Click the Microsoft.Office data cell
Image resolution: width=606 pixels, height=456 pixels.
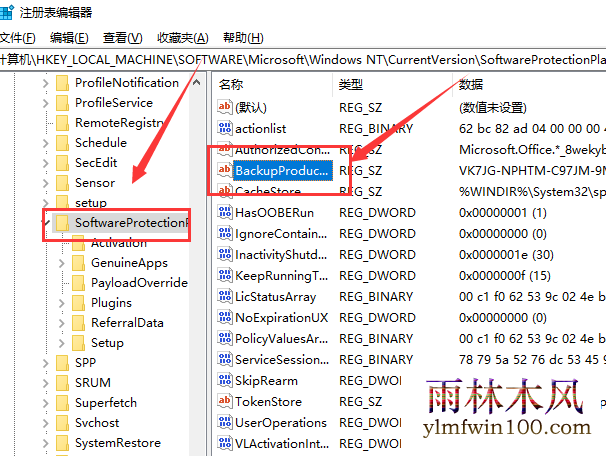tap(532, 150)
